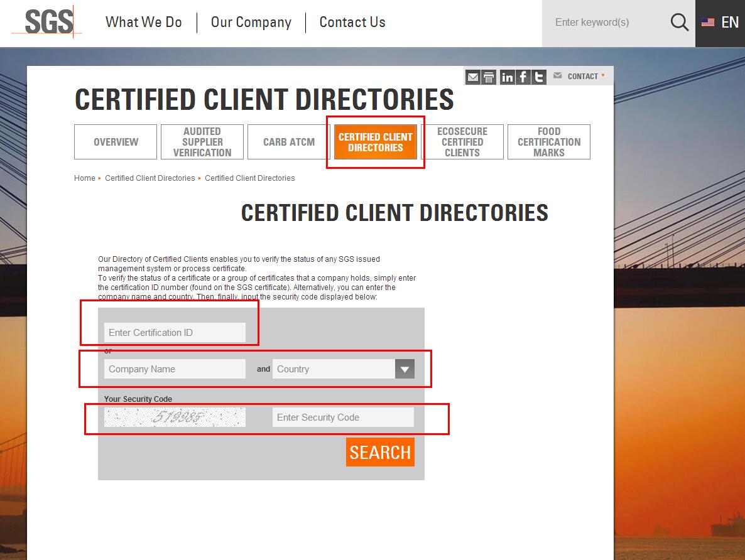Viewport: 745px width, 560px height.
Task: Click the security code captcha image
Action: pos(175,417)
